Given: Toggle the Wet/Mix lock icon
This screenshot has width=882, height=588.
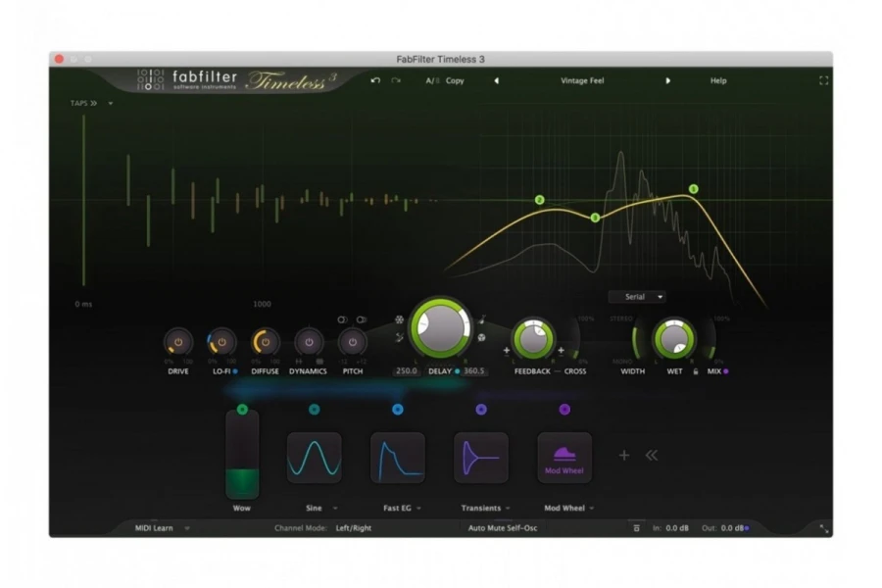Looking at the screenshot, I should tap(696, 371).
